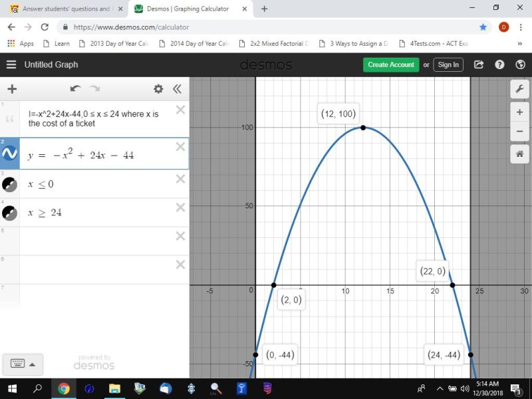Toggle visibility of the parabola curve

(9, 154)
